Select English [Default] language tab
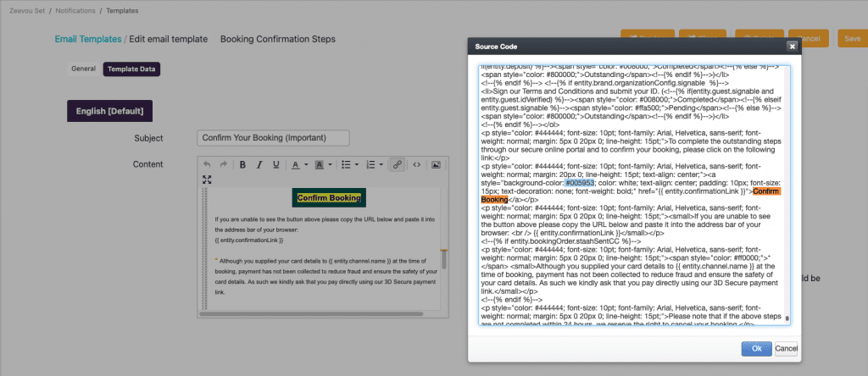 pos(109,111)
